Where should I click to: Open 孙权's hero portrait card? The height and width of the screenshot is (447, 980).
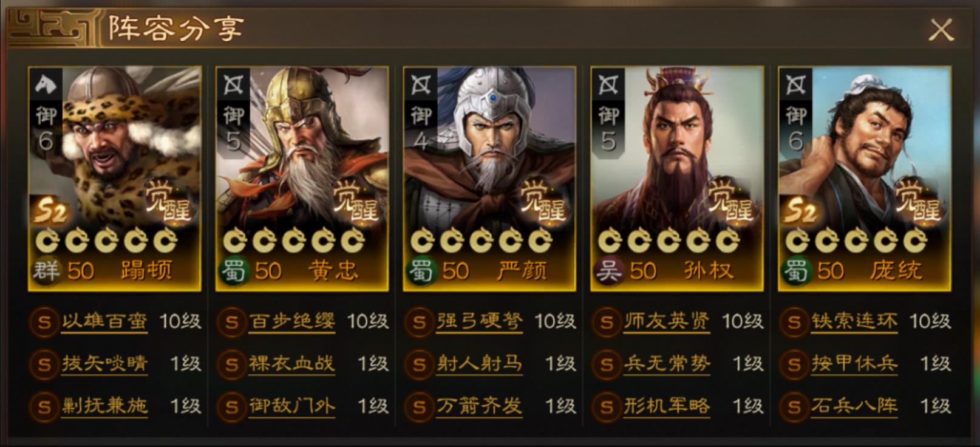click(x=677, y=179)
